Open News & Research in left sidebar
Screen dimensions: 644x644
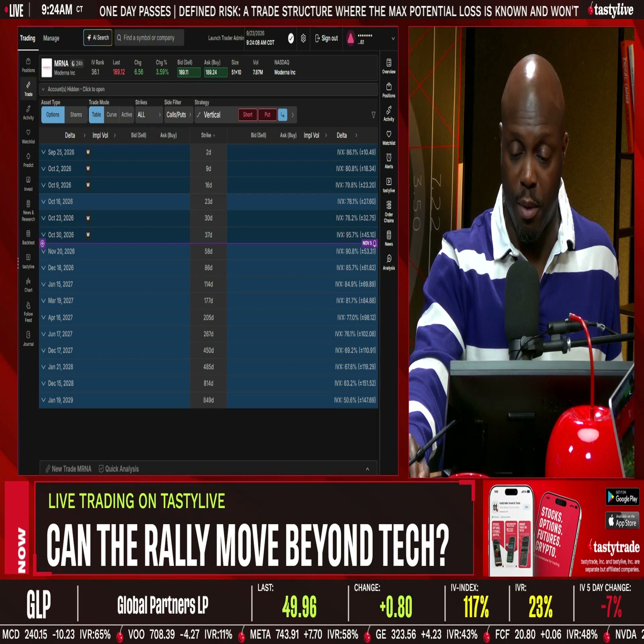(28, 211)
